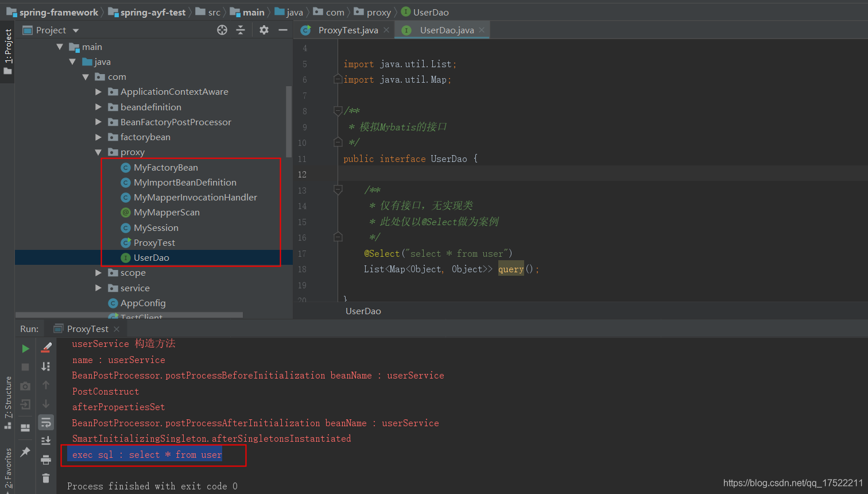Hide the Project tool window
The width and height of the screenshot is (868, 494).
283,30
